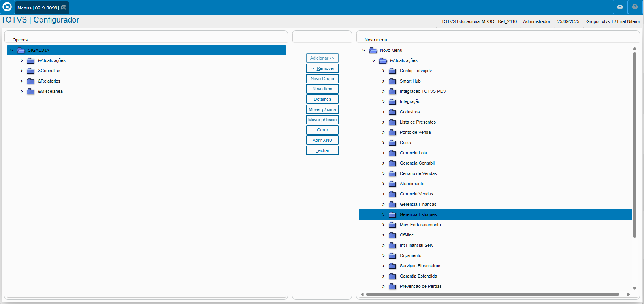Click the Adicionar >> button
This screenshot has height=304, width=644.
pos(322,58)
